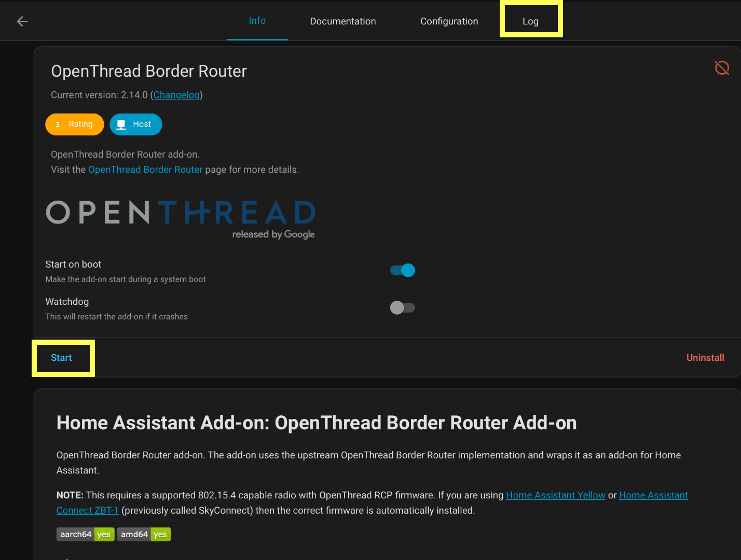Open the Documentation tab
Screen dimensions: 741x560
coord(342,21)
